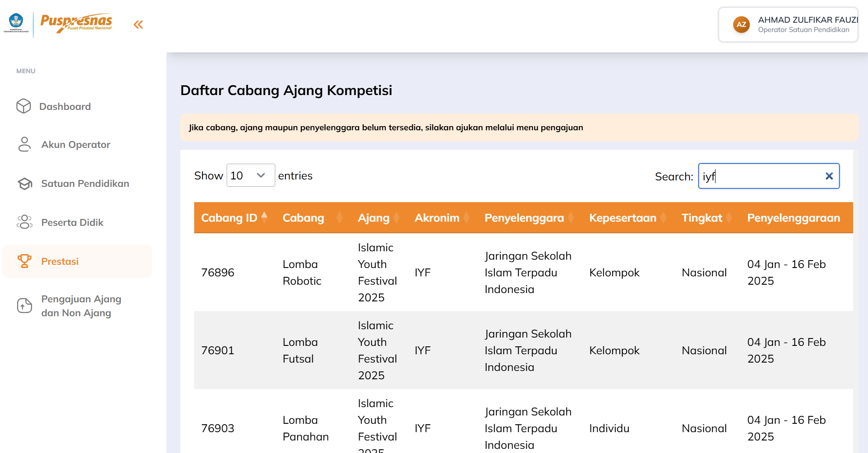
Task: Clear the search field with X
Action: tap(829, 176)
